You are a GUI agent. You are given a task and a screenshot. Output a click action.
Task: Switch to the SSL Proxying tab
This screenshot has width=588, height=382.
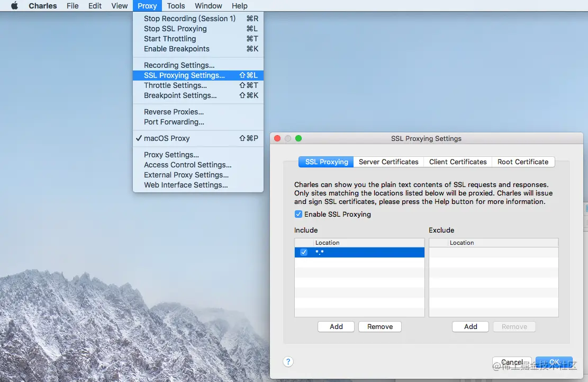pyautogui.click(x=326, y=162)
